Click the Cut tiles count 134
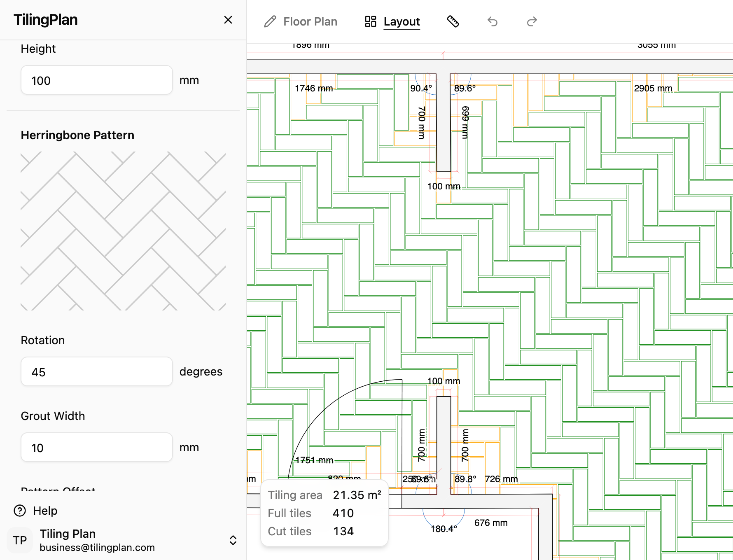The image size is (733, 560). click(x=343, y=531)
